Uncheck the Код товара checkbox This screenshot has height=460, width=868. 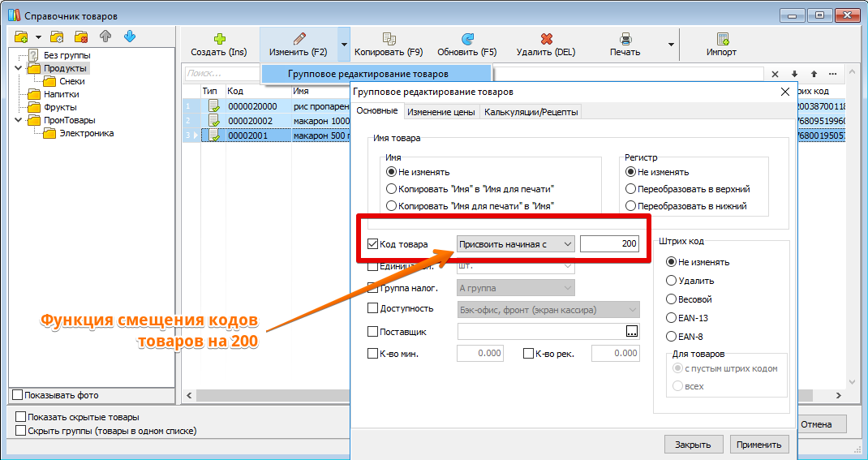point(373,243)
